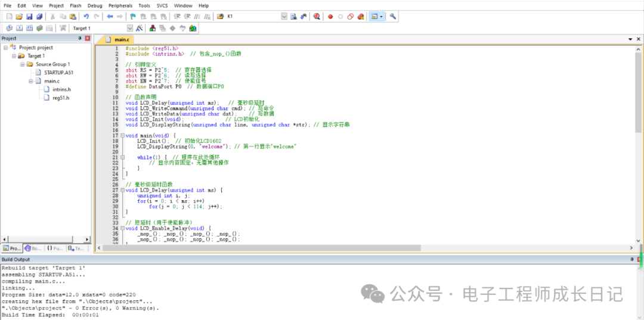The width and height of the screenshot is (644, 320).
Task: Rebuild all target files
Action: (x=29, y=28)
